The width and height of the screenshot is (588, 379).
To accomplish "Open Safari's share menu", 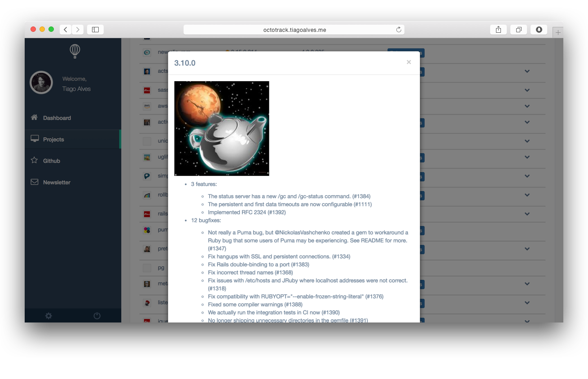I will 498,30.
